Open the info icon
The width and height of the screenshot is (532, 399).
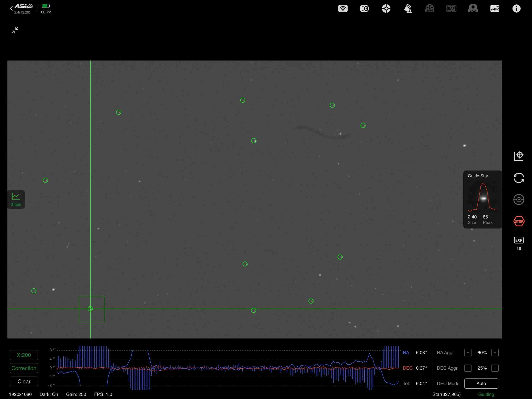click(x=516, y=9)
